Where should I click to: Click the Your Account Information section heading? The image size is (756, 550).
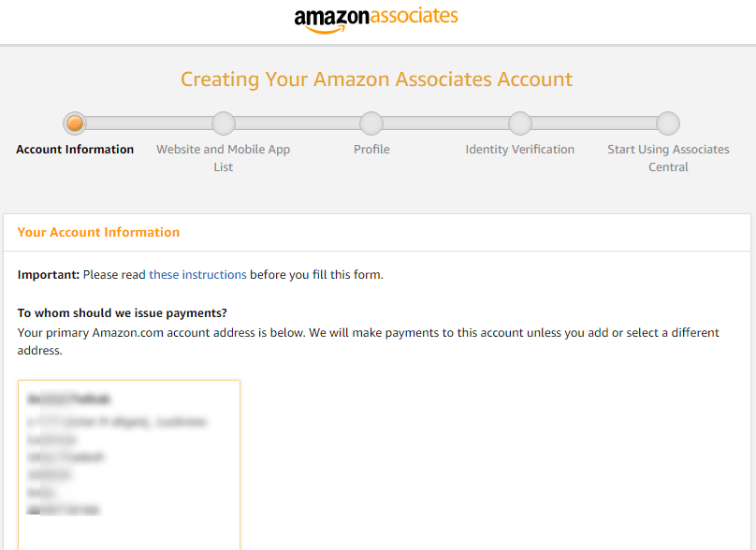pos(98,232)
